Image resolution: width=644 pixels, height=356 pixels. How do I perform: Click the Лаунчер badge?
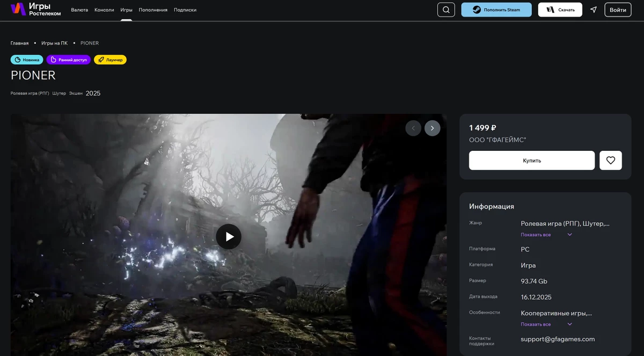point(110,60)
